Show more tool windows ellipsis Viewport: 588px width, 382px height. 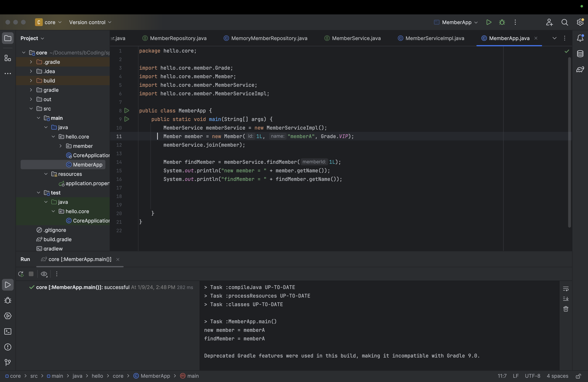click(x=8, y=73)
